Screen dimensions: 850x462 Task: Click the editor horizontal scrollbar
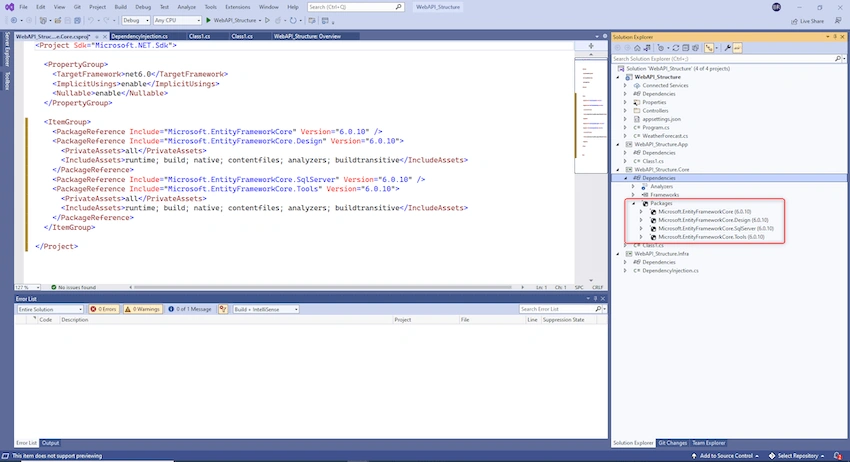(323, 287)
